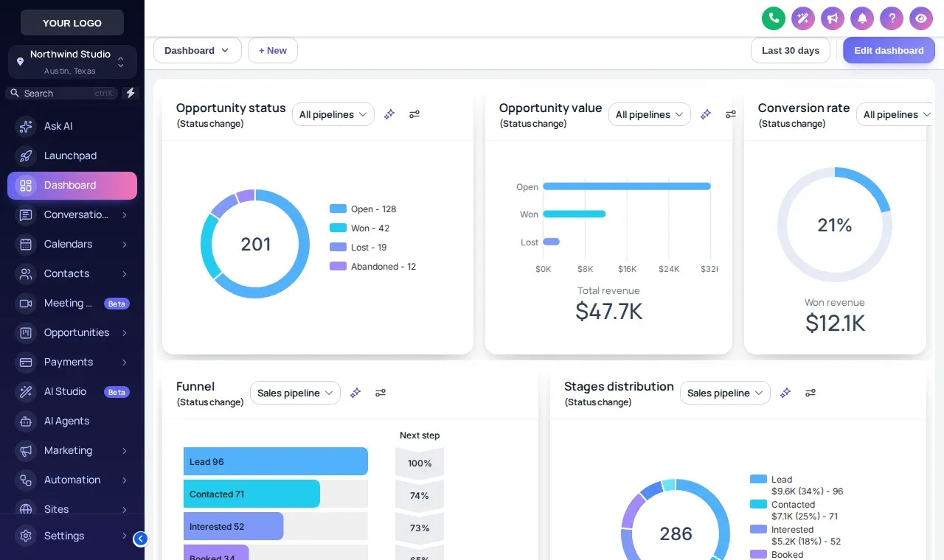Click the AI sparkle icon on Opportunity value
The width and height of the screenshot is (944, 560).
point(706,114)
